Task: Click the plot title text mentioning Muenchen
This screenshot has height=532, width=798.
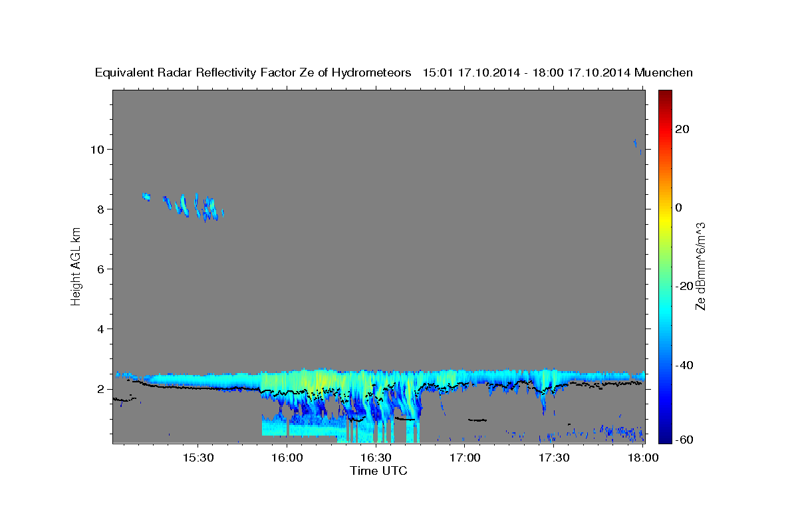Action: pos(394,72)
